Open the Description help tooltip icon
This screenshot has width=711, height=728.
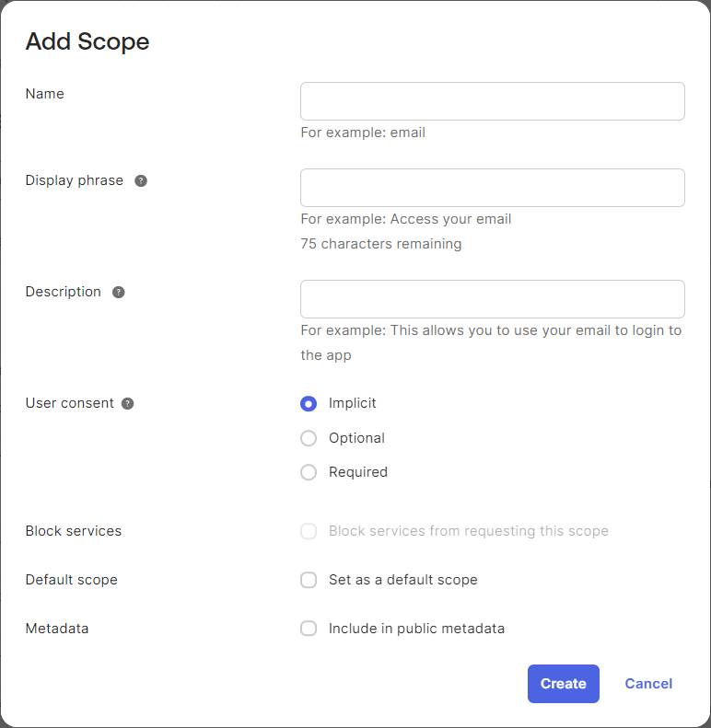[x=119, y=292]
